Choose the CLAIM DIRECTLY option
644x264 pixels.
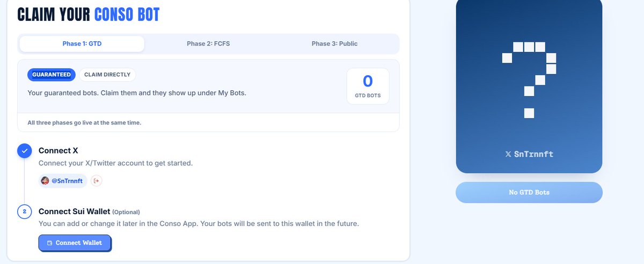(x=107, y=75)
